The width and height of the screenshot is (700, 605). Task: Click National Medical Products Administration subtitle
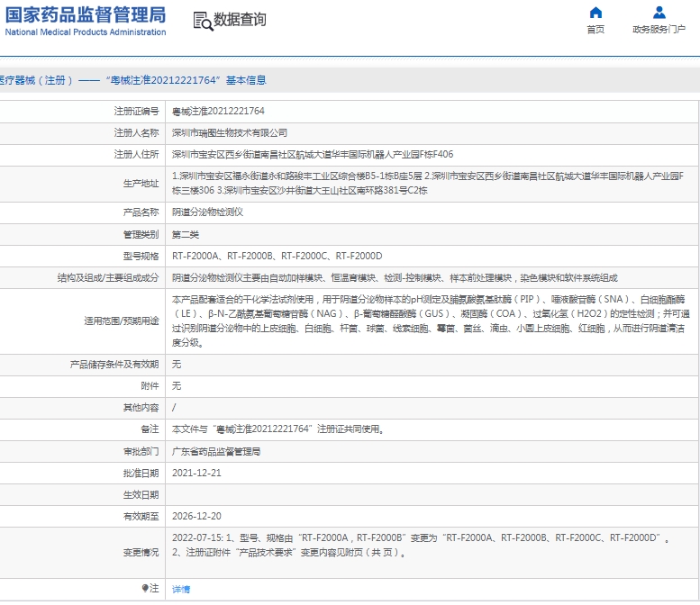point(86,32)
